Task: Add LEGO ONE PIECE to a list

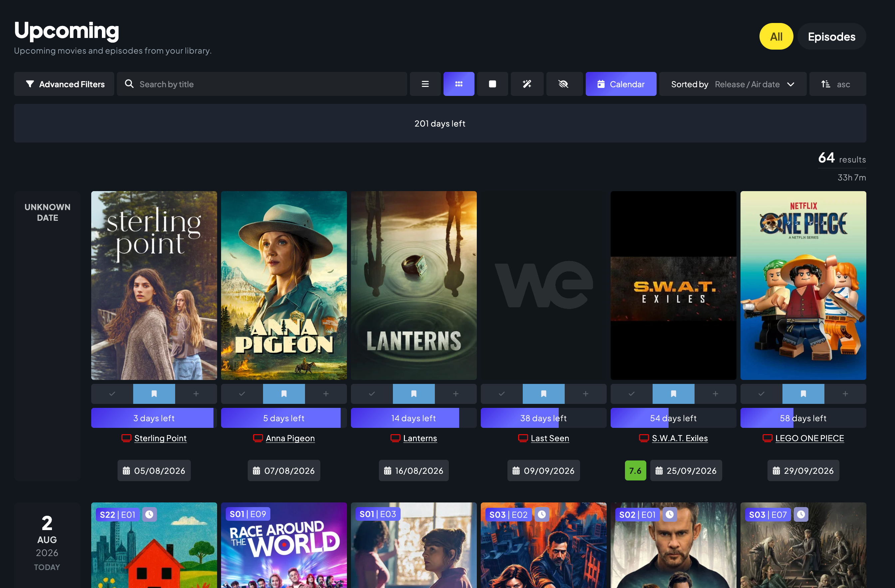Action: point(845,394)
